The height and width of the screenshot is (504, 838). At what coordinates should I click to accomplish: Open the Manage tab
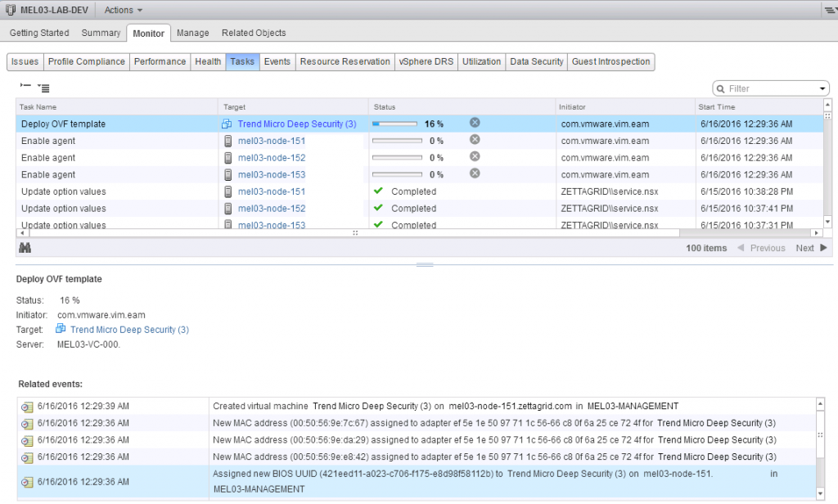tap(193, 33)
